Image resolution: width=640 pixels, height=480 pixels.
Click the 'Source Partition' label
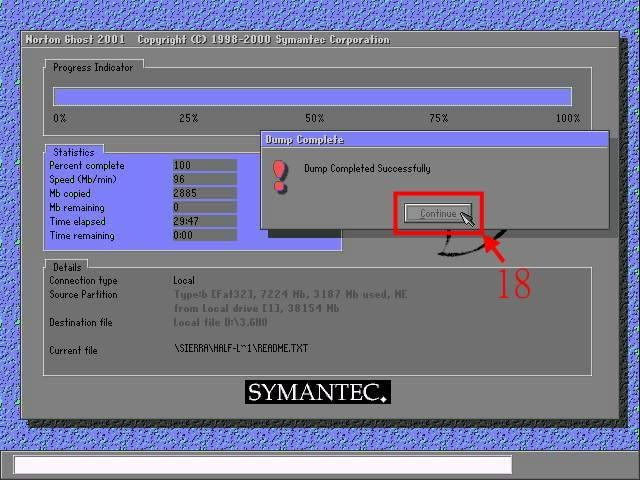click(x=83, y=294)
